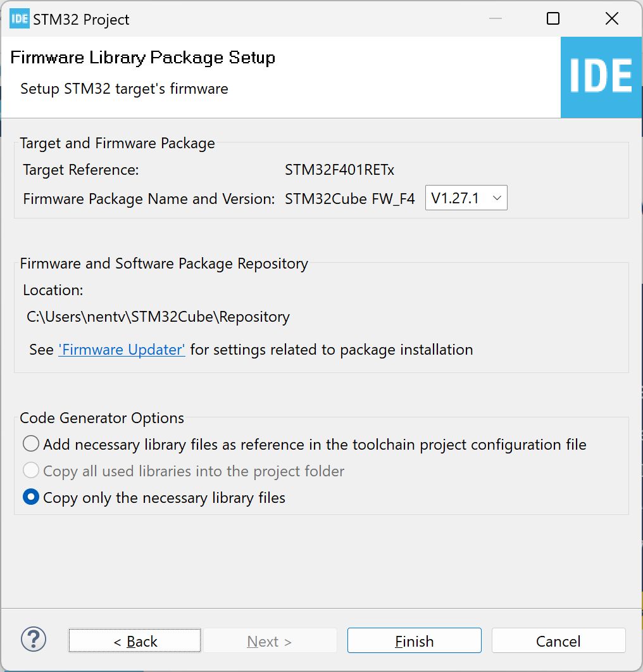Click the STM32F401RETx target reference value

(340, 170)
